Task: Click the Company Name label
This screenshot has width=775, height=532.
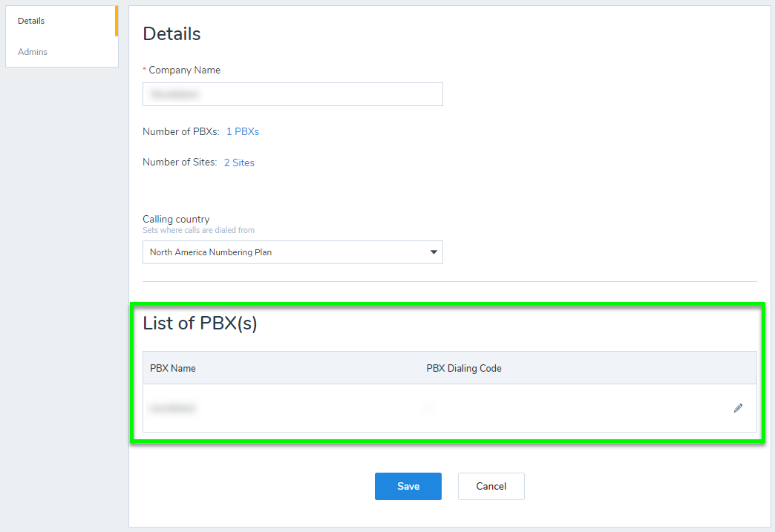Action: (x=184, y=70)
